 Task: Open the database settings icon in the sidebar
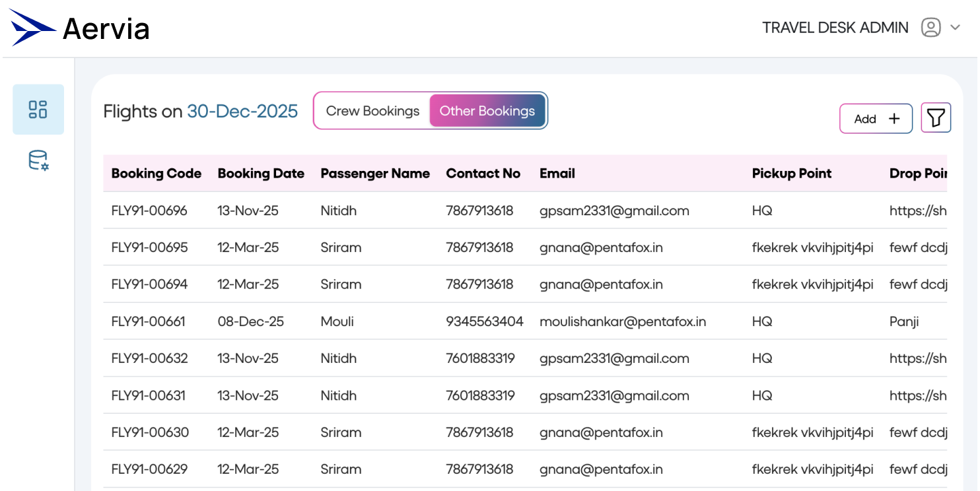tap(38, 160)
